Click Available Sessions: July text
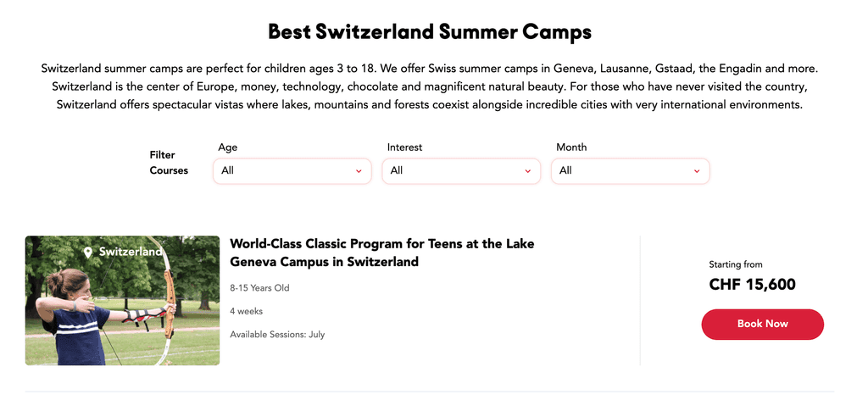Screen dimensions: 868x400 277,334
